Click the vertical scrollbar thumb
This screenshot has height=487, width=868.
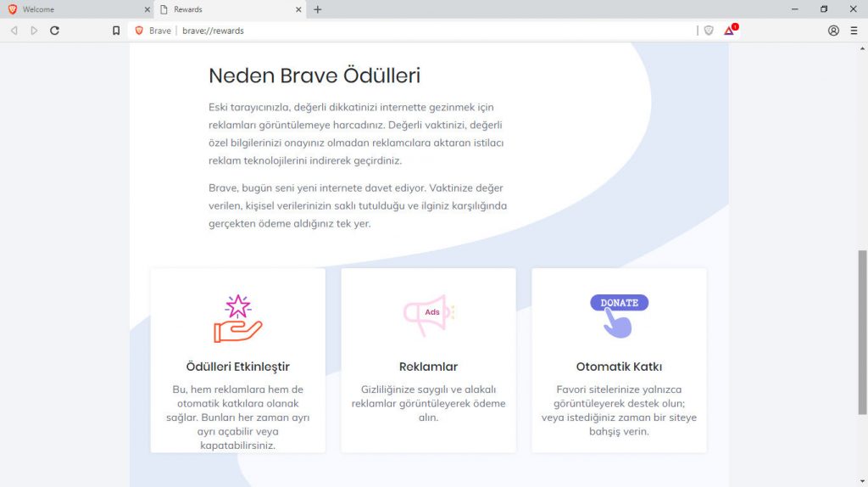pos(862,333)
